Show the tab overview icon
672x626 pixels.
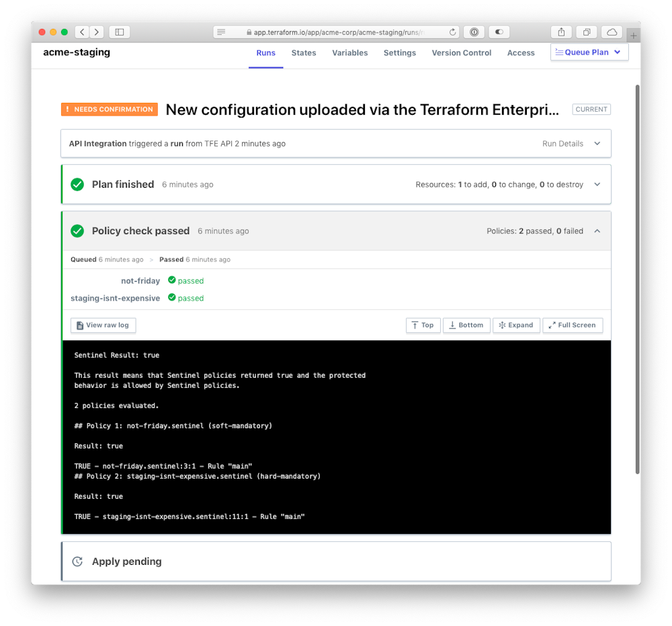pyautogui.click(x=587, y=32)
